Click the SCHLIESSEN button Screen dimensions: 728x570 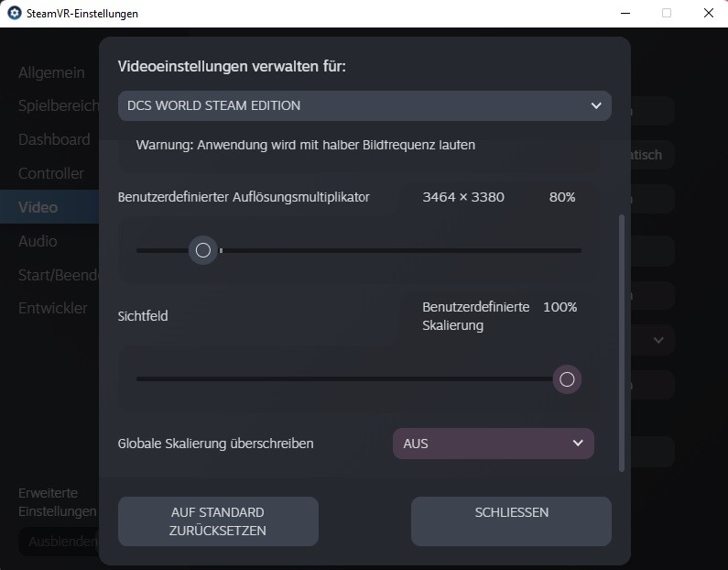pyautogui.click(x=511, y=521)
